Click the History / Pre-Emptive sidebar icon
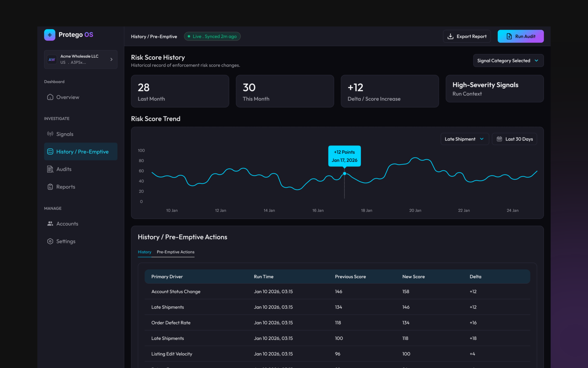 pos(50,152)
